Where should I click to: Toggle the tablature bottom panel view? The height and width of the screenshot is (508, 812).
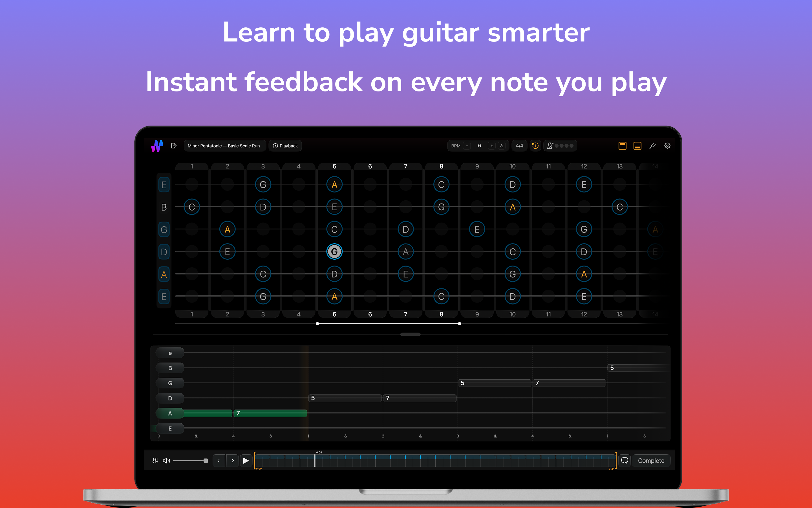(637, 146)
